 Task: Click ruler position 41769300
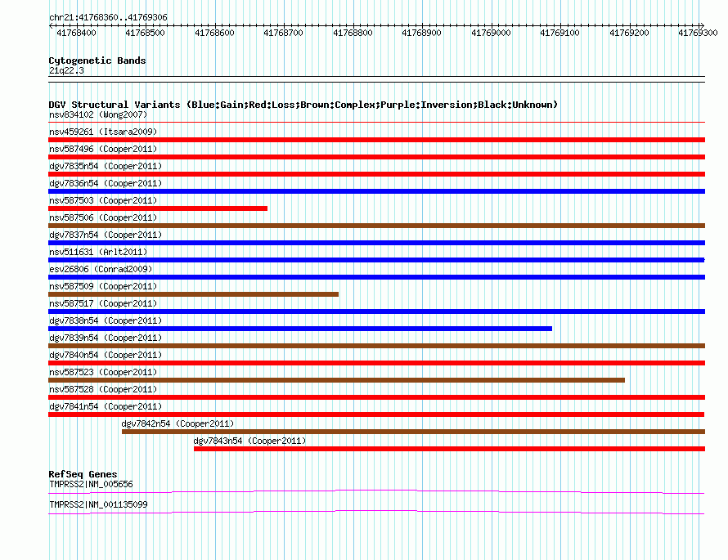(x=698, y=33)
